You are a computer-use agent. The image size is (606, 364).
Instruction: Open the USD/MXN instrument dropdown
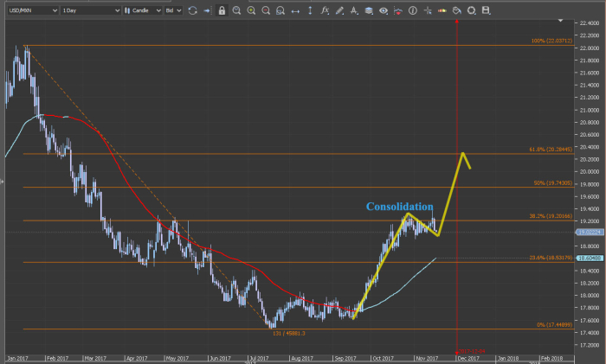coord(33,10)
